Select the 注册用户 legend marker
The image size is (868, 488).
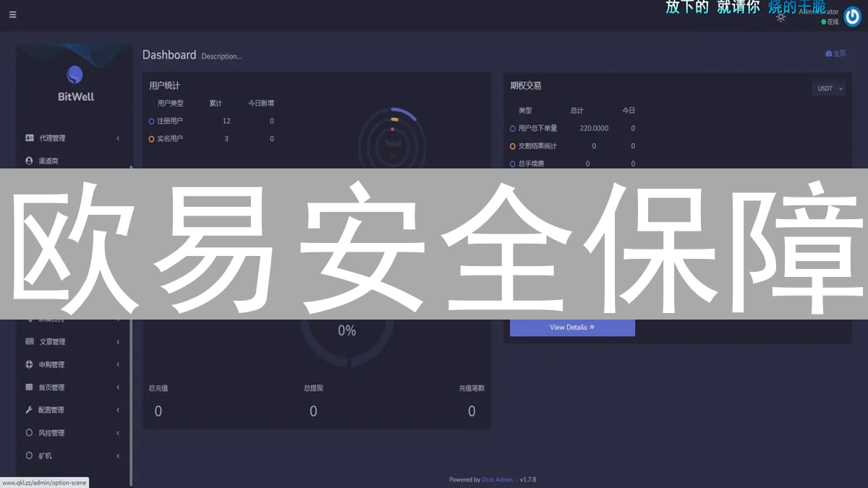click(152, 121)
